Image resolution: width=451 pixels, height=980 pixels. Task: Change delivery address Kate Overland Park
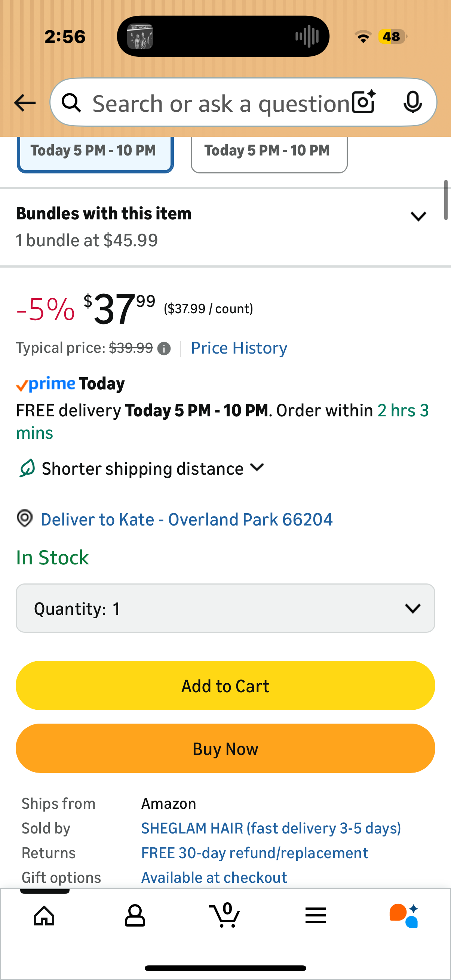pyautogui.click(x=187, y=519)
